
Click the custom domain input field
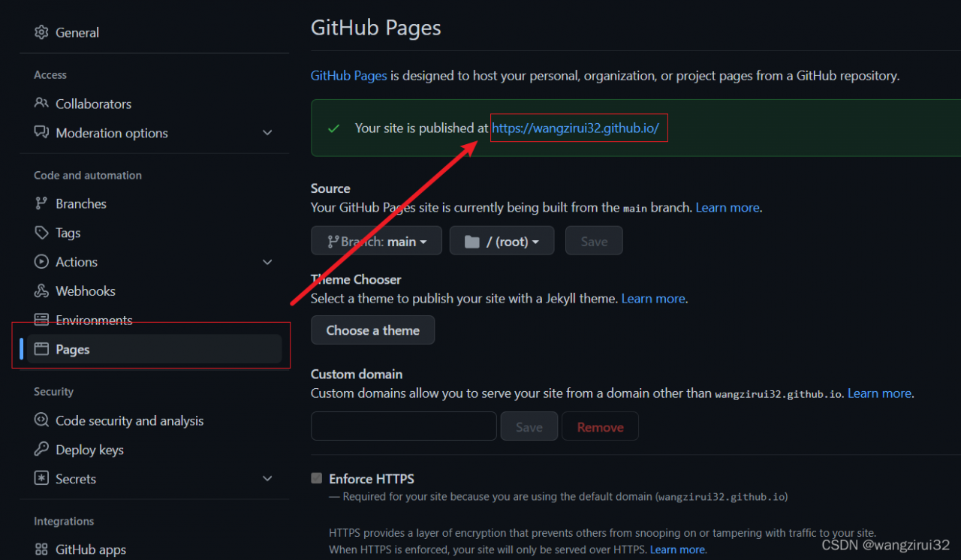point(403,426)
